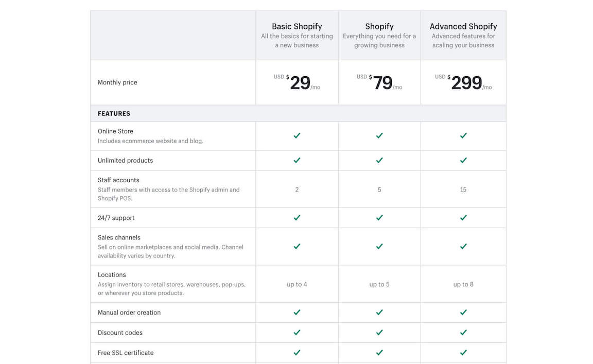The image size is (593, 364).
Task: Click the 'Staff accounts' feature label
Action: pos(118,180)
